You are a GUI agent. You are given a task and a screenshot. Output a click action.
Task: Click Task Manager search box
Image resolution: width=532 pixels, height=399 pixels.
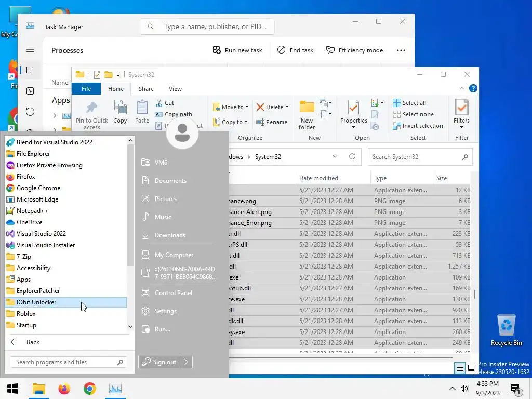point(207,26)
